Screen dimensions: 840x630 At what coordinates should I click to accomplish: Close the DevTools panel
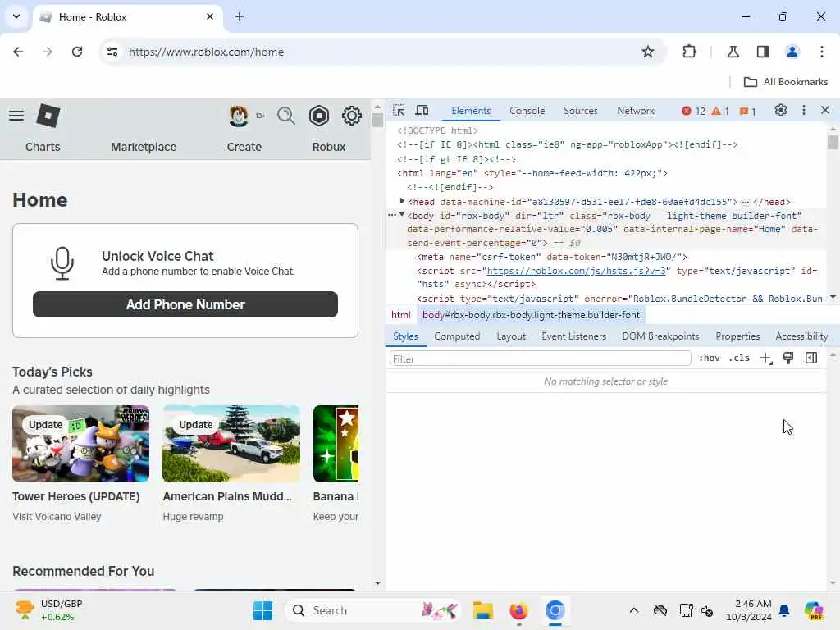(x=825, y=111)
